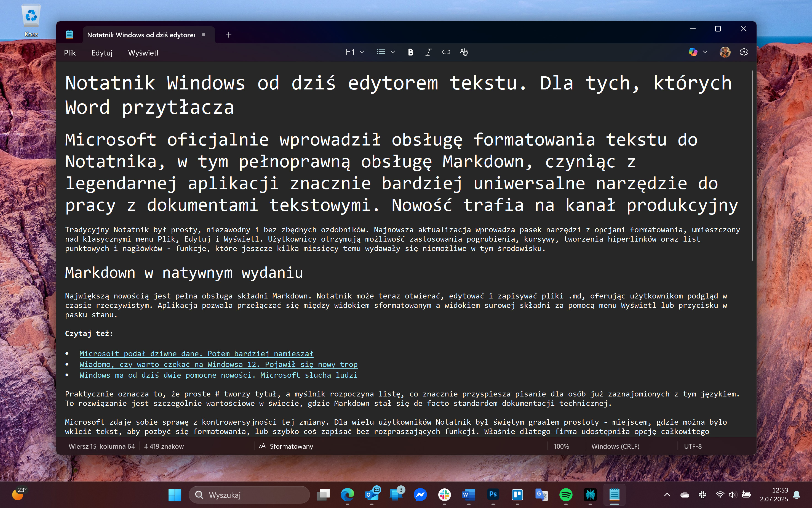Open the network Wi-Fi tray icon
Image resolution: width=812 pixels, height=508 pixels.
point(720,494)
